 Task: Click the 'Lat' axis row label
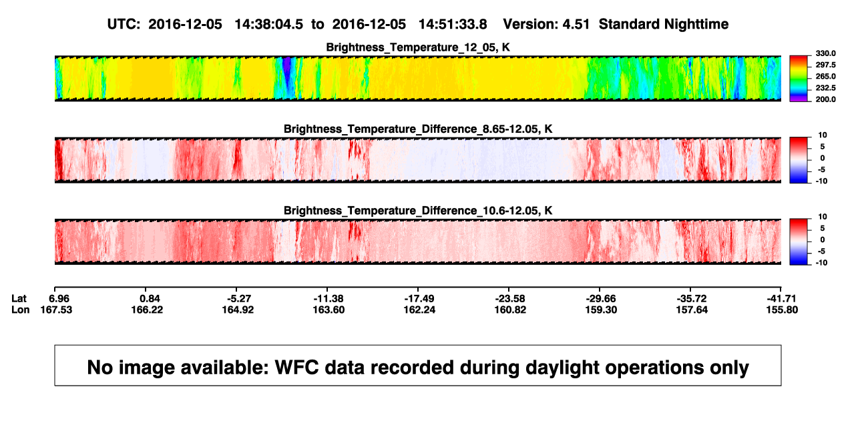click(19, 298)
